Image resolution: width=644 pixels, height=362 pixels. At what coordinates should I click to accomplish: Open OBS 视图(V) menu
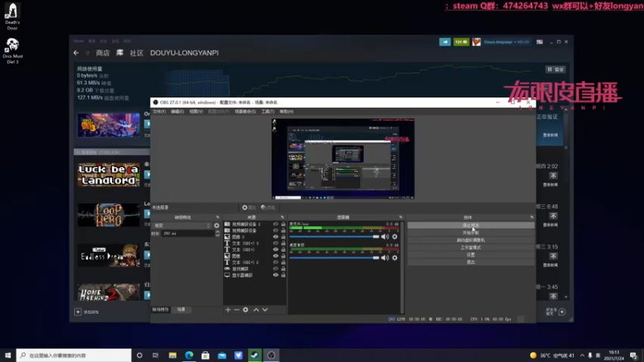[x=196, y=112]
